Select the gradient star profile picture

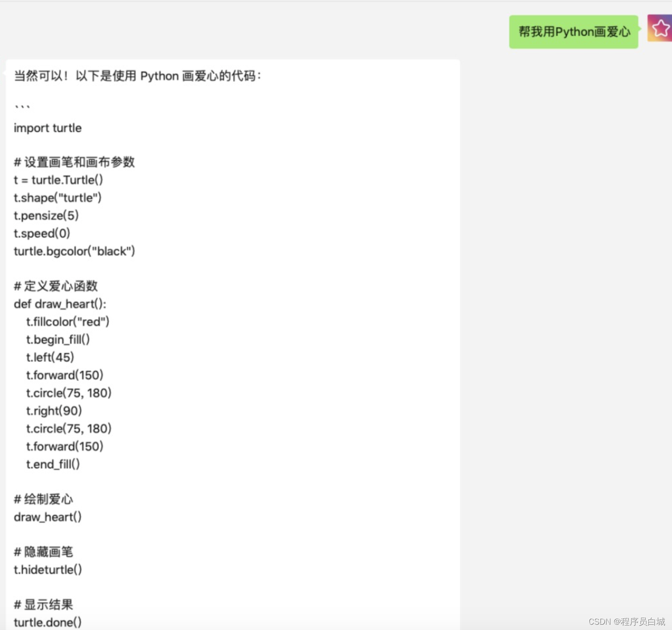(659, 28)
